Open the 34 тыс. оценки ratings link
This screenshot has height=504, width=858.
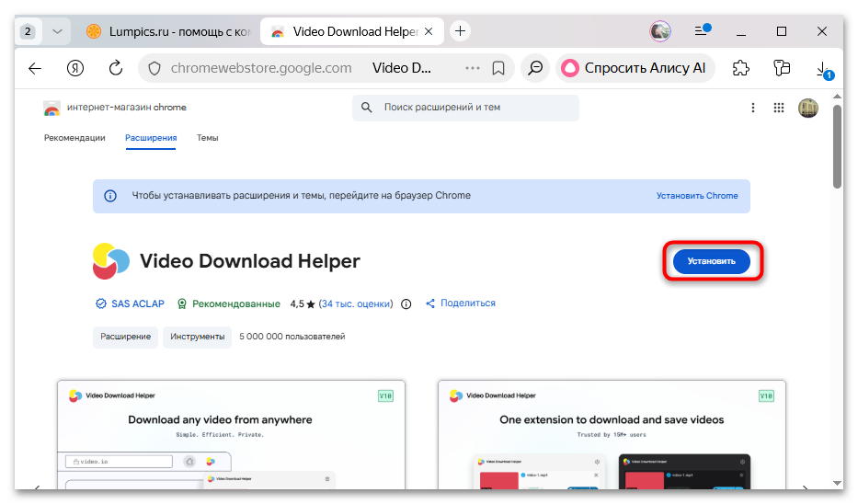pos(356,304)
